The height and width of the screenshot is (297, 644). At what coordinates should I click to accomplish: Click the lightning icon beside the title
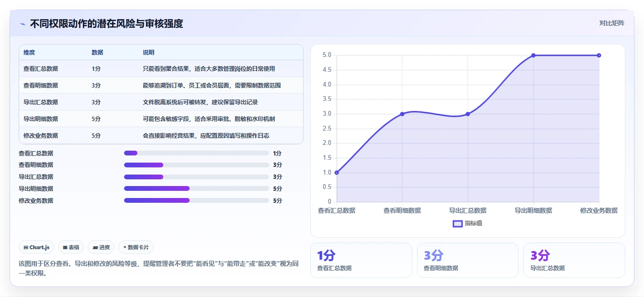[23, 23]
